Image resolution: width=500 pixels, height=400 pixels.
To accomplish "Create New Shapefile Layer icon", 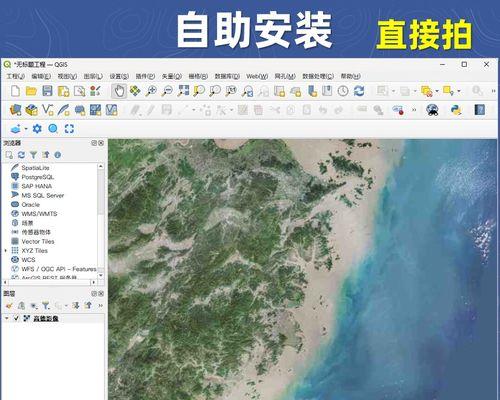I will click(x=48, y=110).
